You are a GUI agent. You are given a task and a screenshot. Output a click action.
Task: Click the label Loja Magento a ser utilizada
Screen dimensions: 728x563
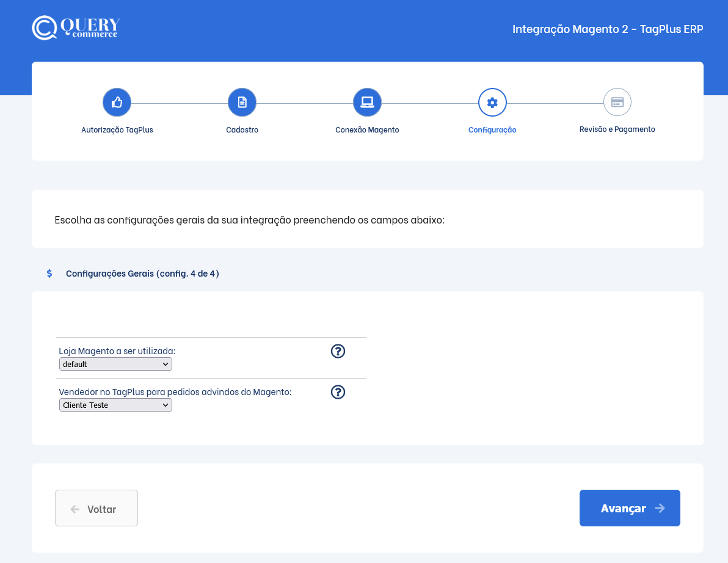tap(117, 351)
